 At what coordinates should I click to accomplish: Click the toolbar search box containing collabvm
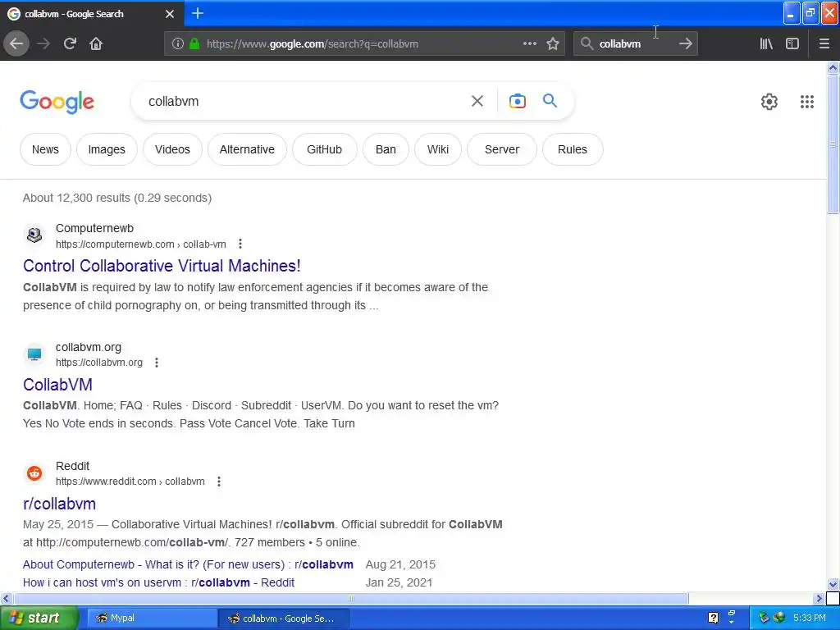coord(635,44)
